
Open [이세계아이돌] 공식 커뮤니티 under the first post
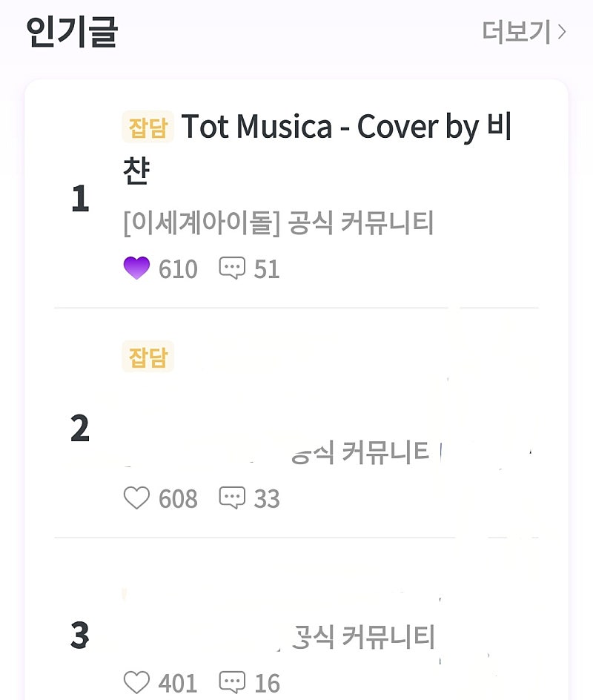(x=279, y=223)
